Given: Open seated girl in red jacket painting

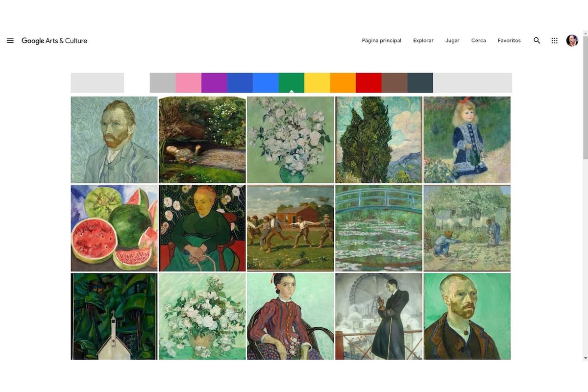Looking at the screenshot, I should tap(291, 316).
